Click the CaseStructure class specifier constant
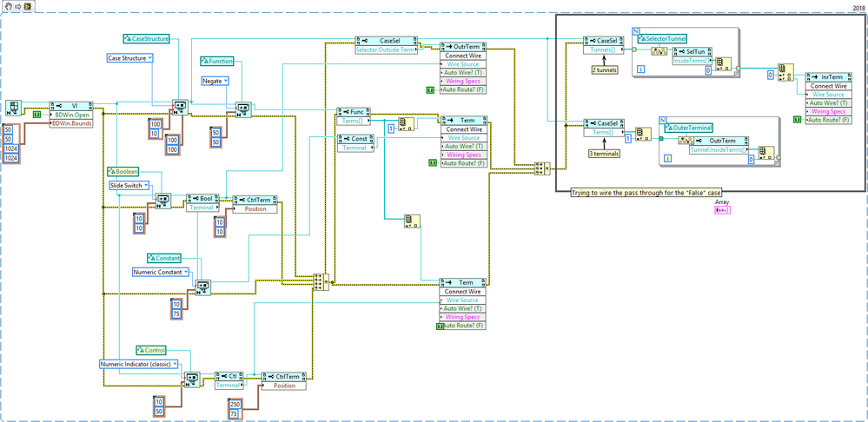 pos(146,38)
